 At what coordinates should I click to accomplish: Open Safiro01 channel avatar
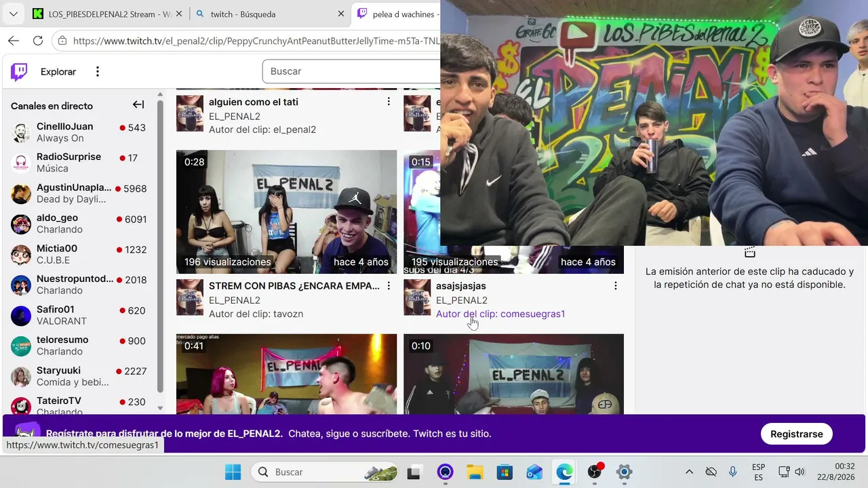21,315
